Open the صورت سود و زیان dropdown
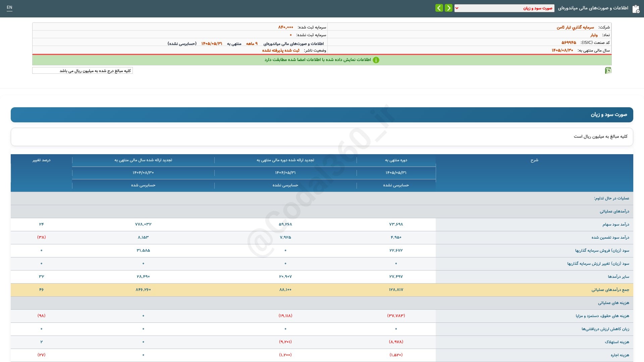Image resolution: width=644 pixels, height=362 pixels. coord(504,8)
